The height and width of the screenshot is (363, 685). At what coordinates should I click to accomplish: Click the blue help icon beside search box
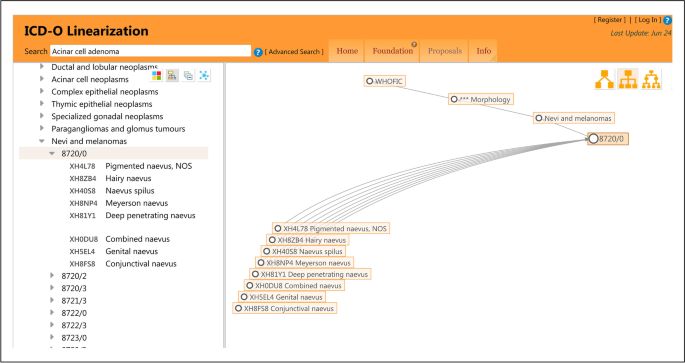[258, 52]
